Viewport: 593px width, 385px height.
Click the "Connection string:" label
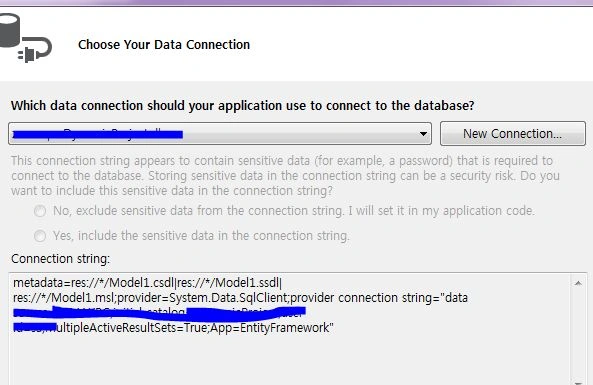[x=61, y=259]
